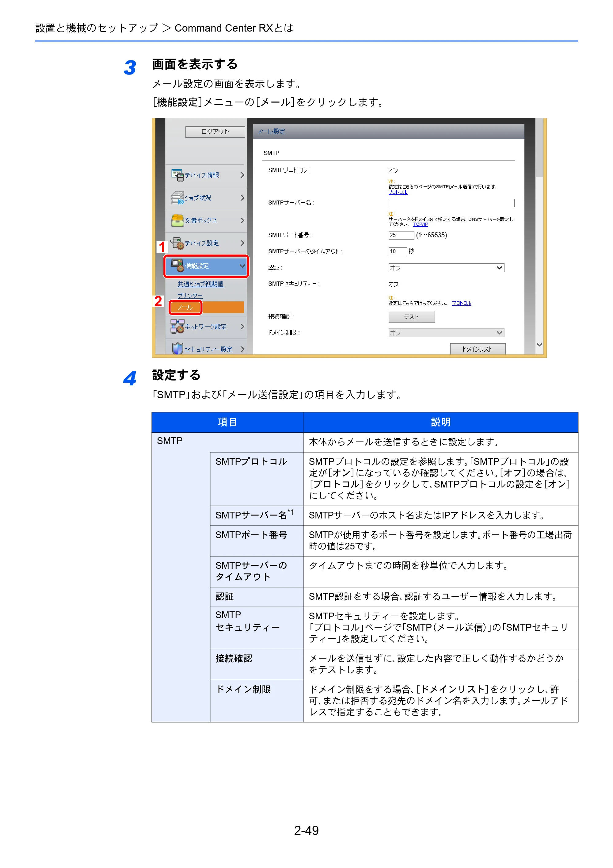Select メール submenu item
613x868 pixels.
(x=185, y=307)
